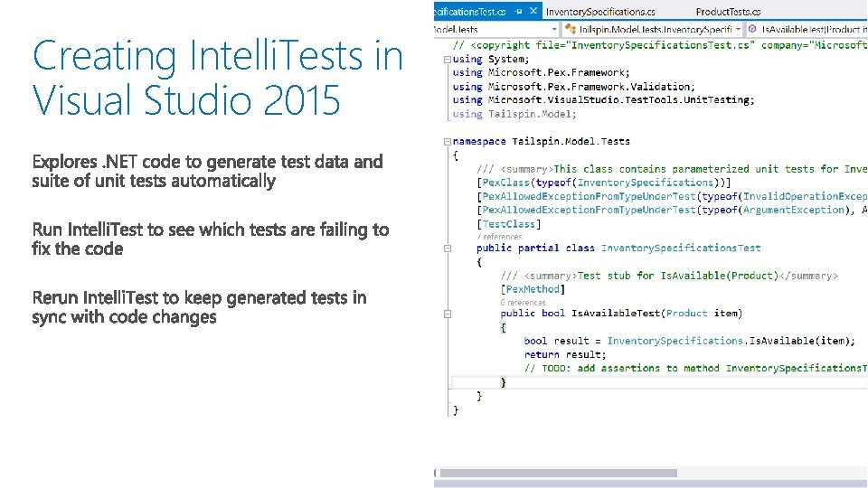The height and width of the screenshot is (488, 868).
Task: Click the PexMethod attribute
Action: (533, 289)
